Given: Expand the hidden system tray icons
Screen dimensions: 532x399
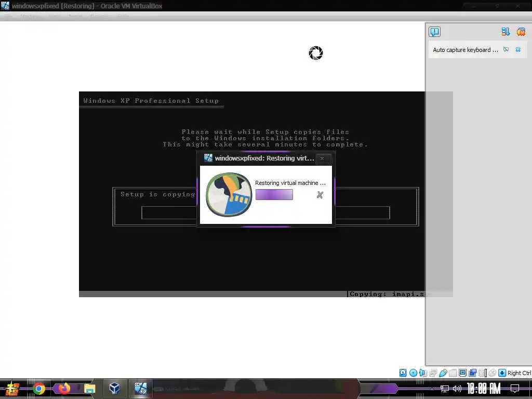Looking at the screenshot, I should [432, 389].
